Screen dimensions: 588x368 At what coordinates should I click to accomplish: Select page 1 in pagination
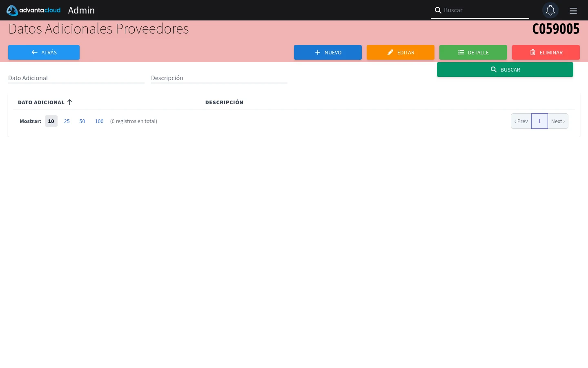coord(539,121)
